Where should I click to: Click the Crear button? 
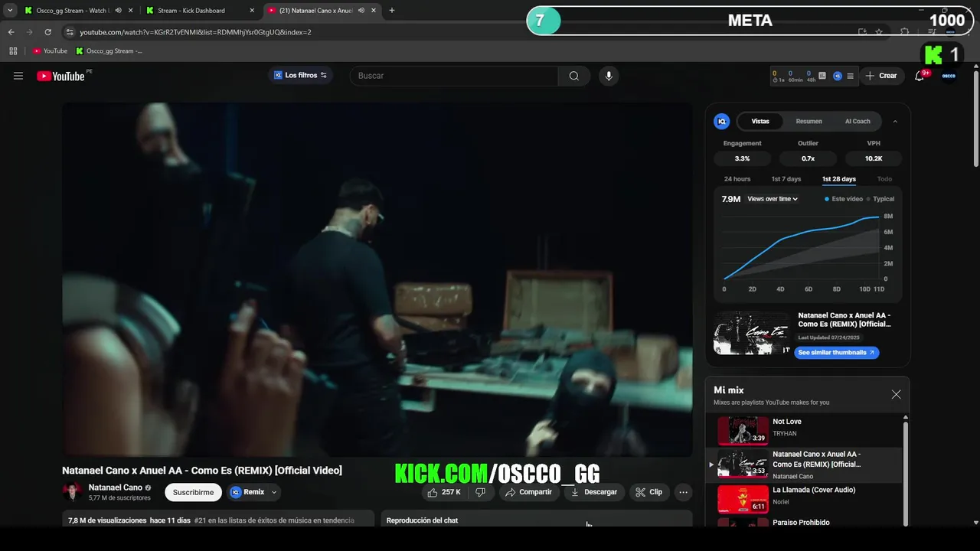(881, 76)
